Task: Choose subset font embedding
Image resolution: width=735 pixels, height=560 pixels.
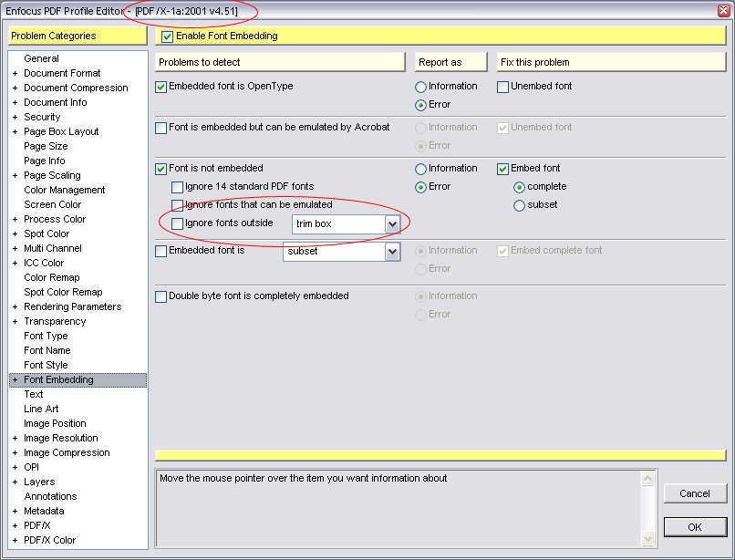Action: point(519,205)
